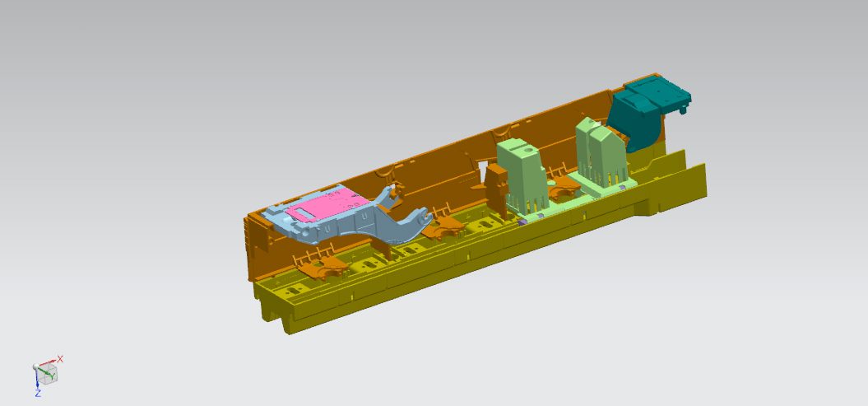Viewport: 868px width, 406px height.
Task: Click the yellow rail's lower left corner foot
Action: [273, 313]
